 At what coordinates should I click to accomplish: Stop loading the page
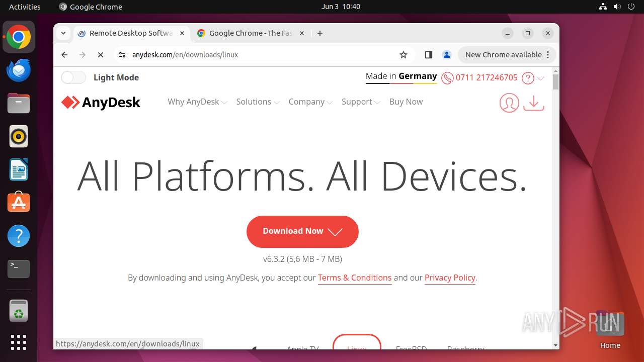101,55
